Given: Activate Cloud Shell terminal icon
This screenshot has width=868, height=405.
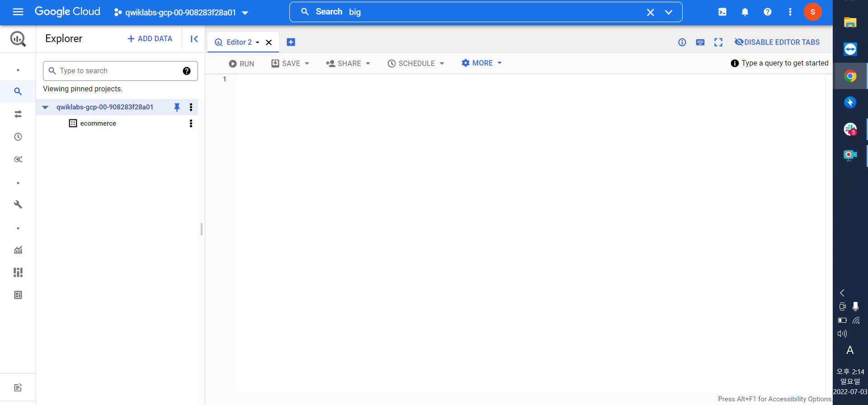Looking at the screenshot, I should click(722, 12).
